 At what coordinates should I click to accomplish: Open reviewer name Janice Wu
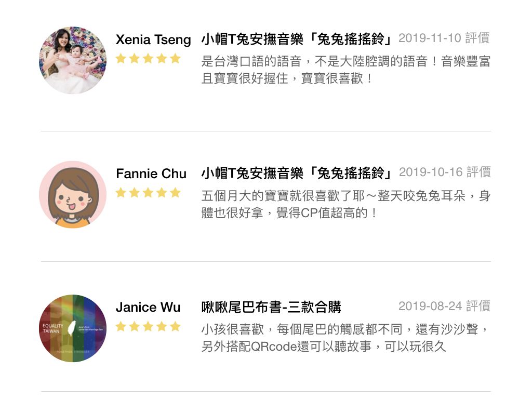148,307
